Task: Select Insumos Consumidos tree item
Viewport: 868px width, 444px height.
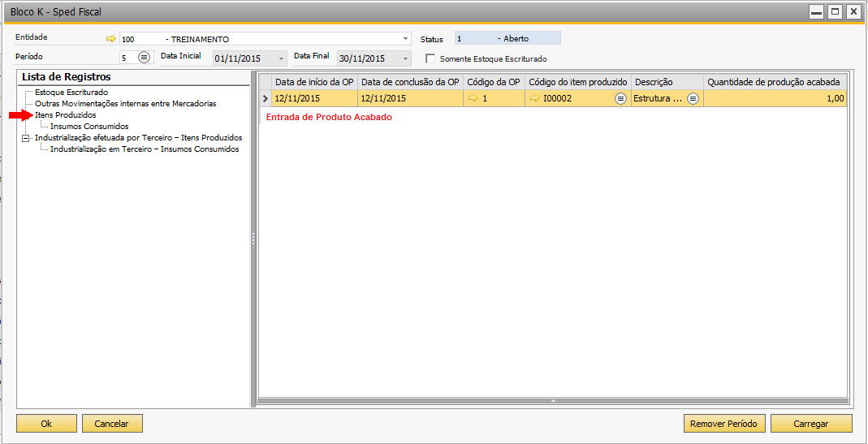Action: (x=89, y=127)
